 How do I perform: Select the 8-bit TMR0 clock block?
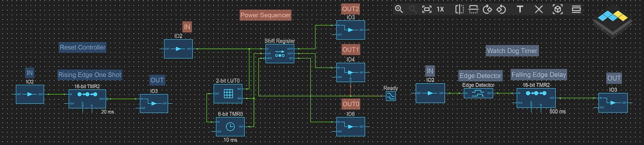point(230,127)
